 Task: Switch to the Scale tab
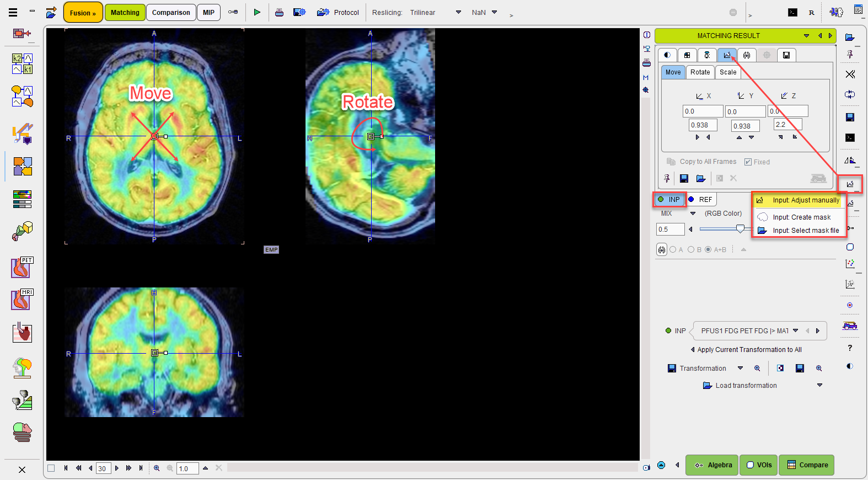(728, 72)
